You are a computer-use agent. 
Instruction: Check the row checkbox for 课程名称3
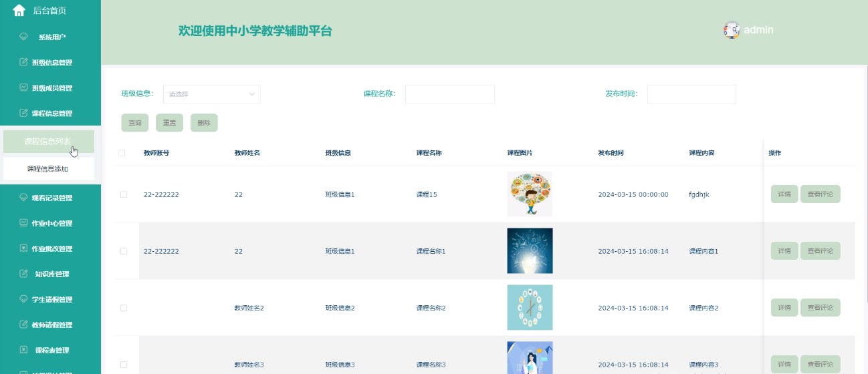tap(124, 365)
